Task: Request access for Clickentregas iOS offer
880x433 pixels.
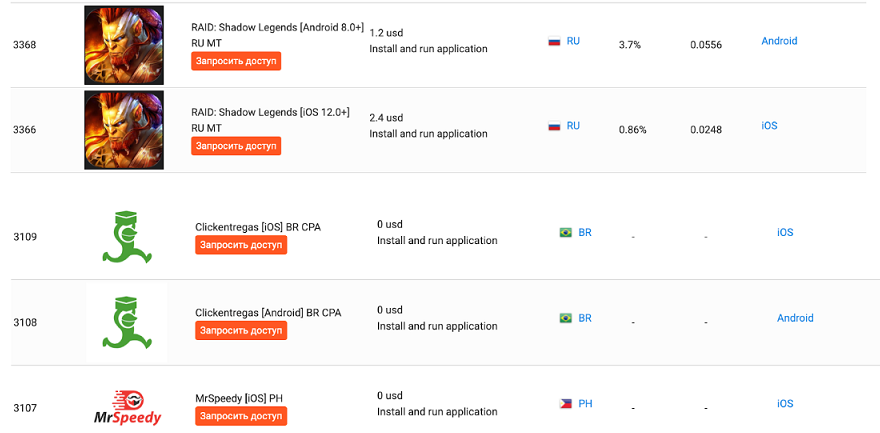Action: (x=241, y=245)
